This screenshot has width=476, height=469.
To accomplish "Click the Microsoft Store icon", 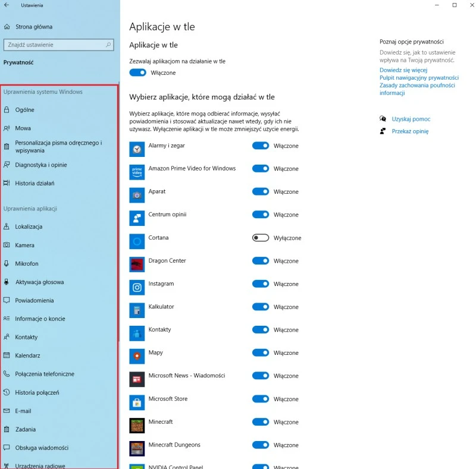I will 137,402.
